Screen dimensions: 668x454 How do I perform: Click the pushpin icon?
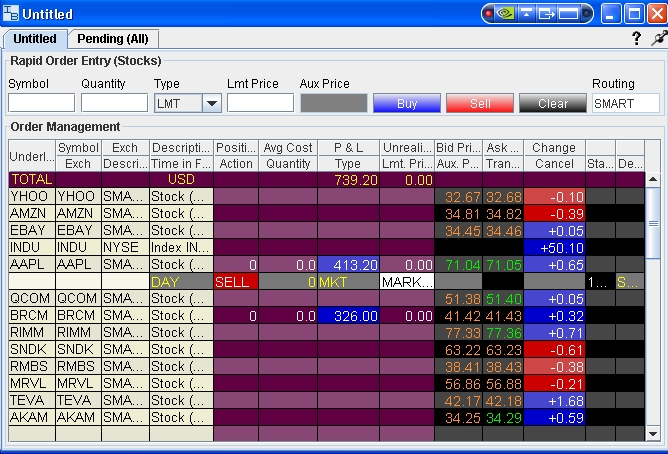pyautogui.click(x=658, y=38)
